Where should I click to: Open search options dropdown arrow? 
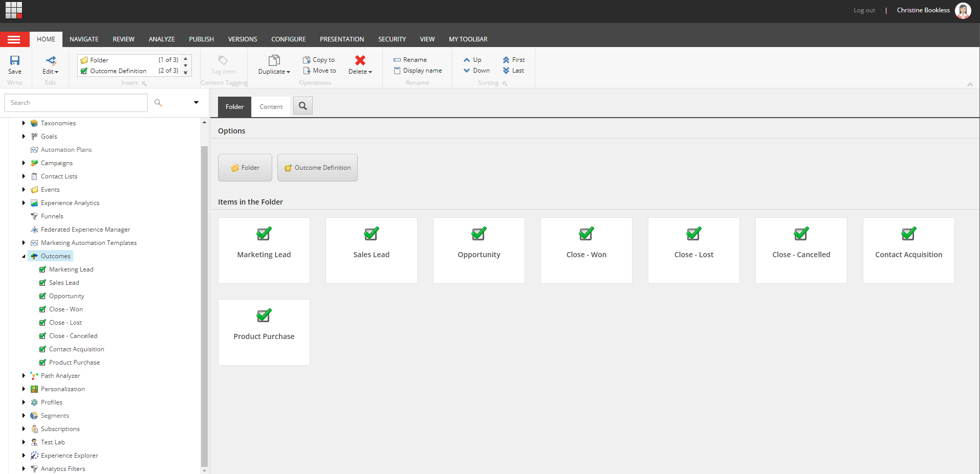pos(196,103)
